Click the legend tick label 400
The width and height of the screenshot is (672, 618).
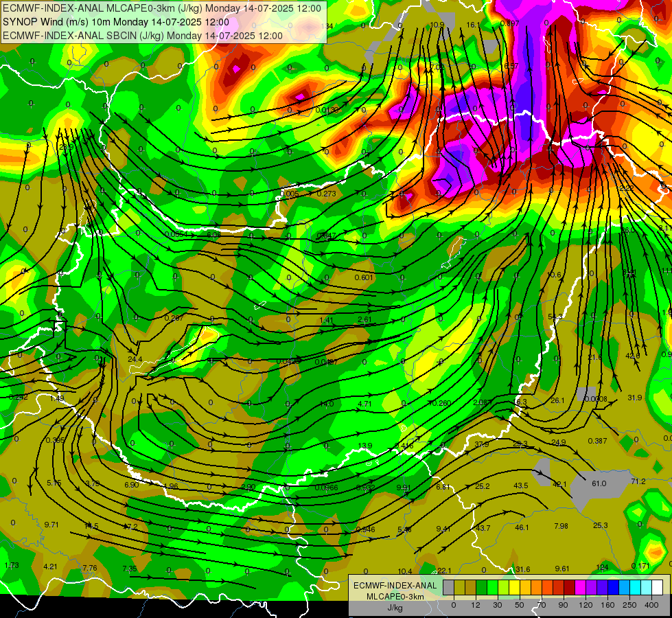(651, 605)
